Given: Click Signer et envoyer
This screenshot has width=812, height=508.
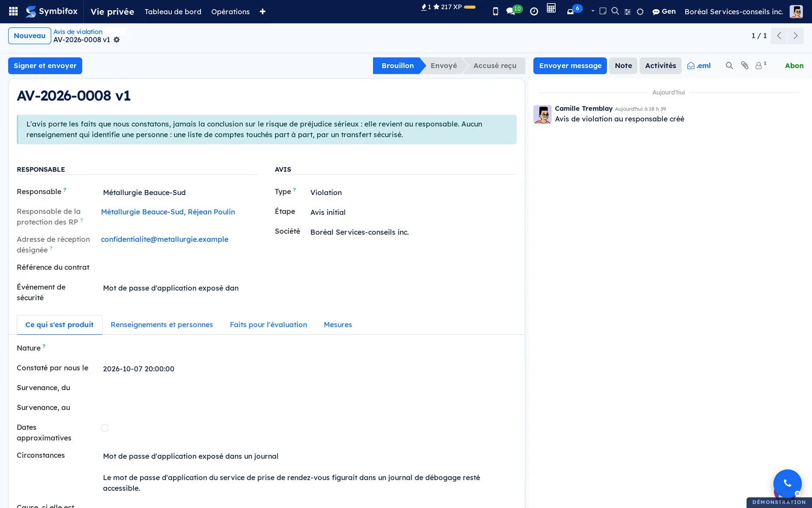Looking at the screenshot, I should point(45,66).
